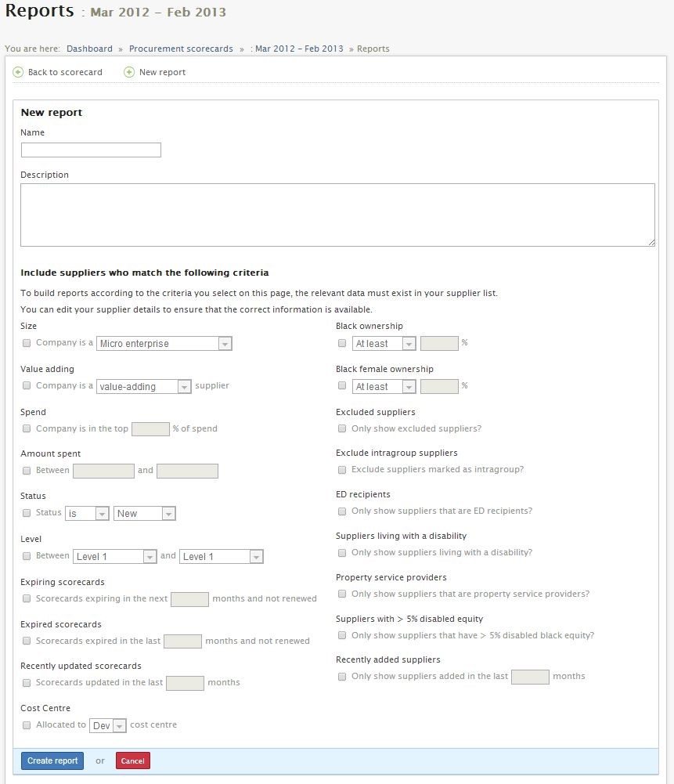Click the New report plus icon
The width and height of the screenshot is (674, 784).
pos(129,73)
